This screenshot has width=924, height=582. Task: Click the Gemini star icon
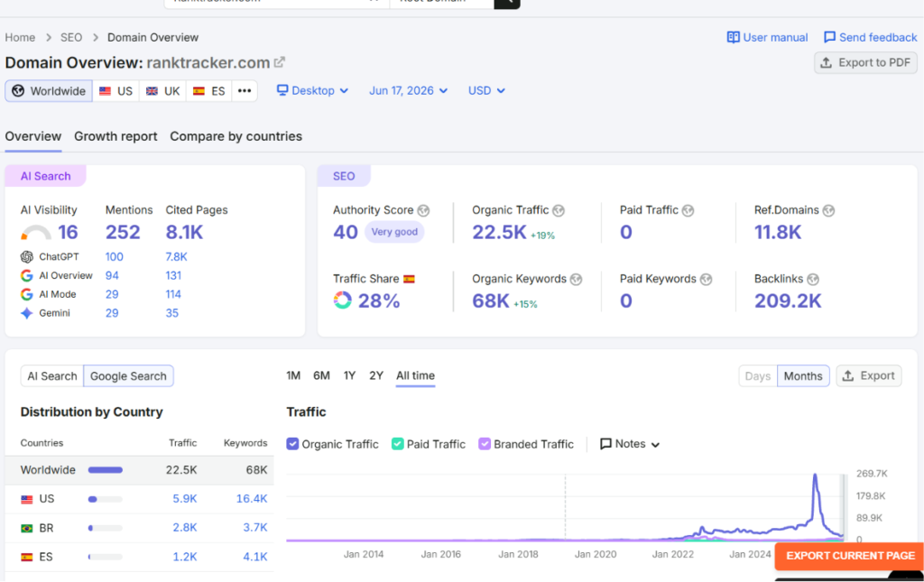click(26, 313)
